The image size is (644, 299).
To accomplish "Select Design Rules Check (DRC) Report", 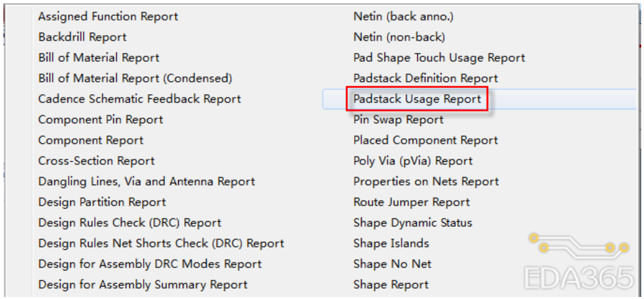I will coord(130,223).
